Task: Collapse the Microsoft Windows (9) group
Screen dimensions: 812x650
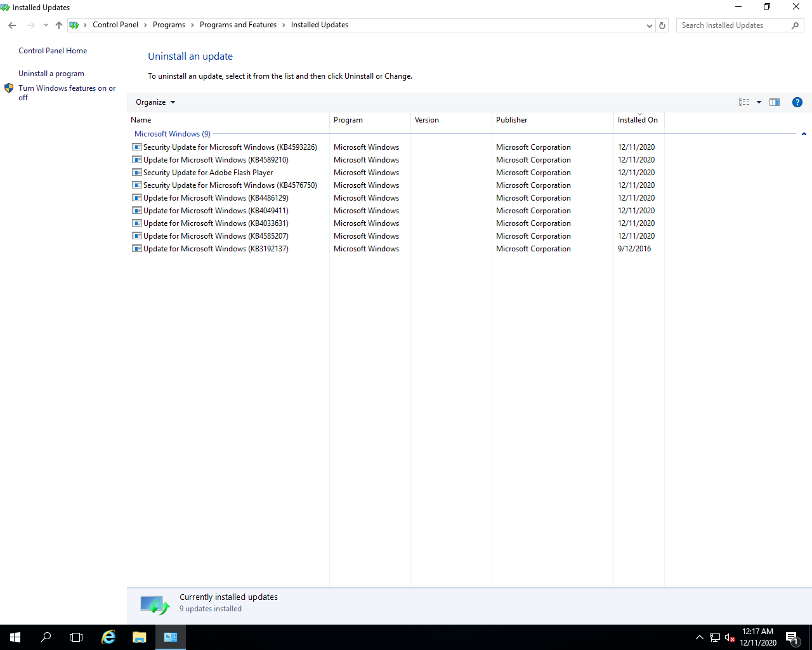Action: 804,134
